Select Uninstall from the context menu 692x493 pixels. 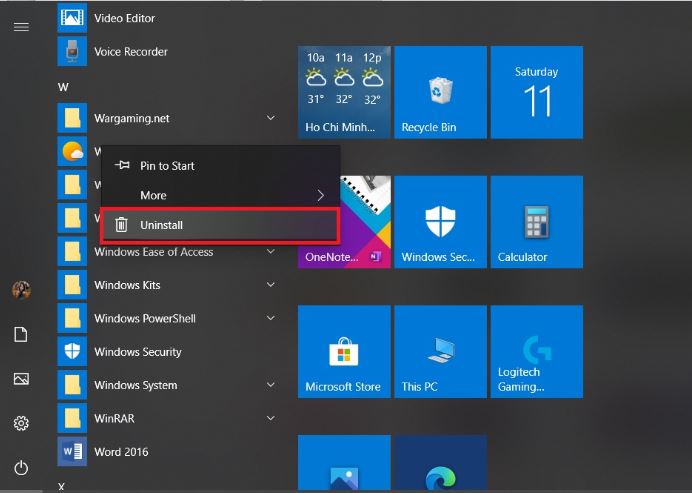(x=220, y=225)
